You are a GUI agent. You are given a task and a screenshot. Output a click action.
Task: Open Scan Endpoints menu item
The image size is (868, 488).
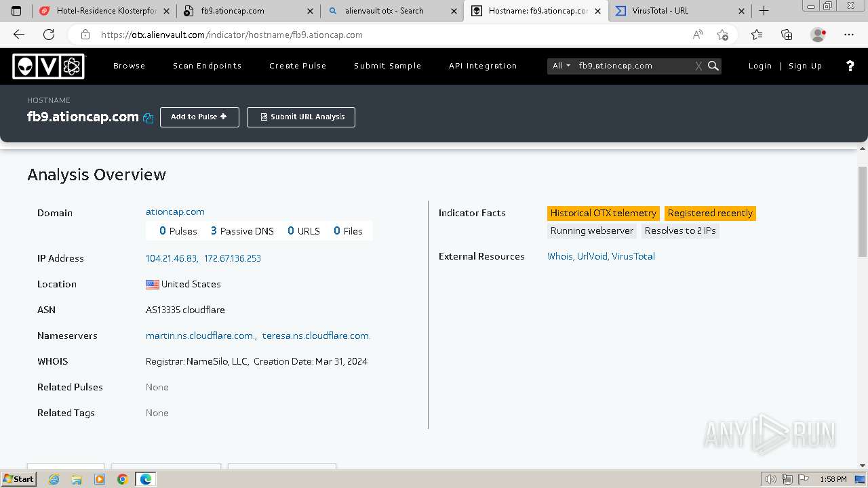(x=207, y=66)
